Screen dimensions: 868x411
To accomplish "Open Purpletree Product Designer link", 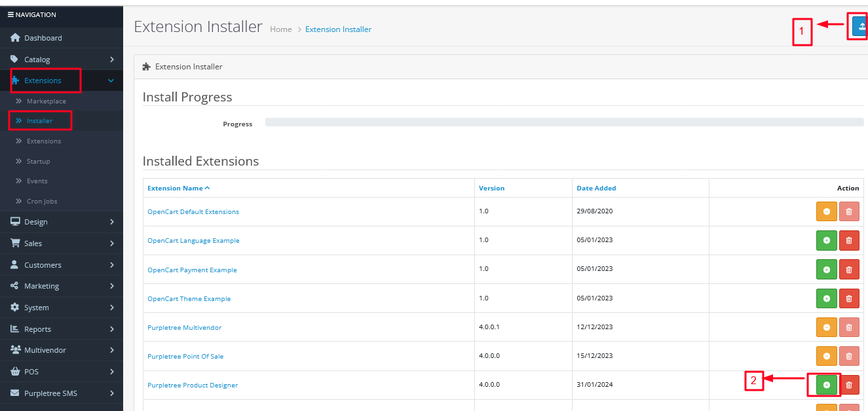I will point(193,385).
